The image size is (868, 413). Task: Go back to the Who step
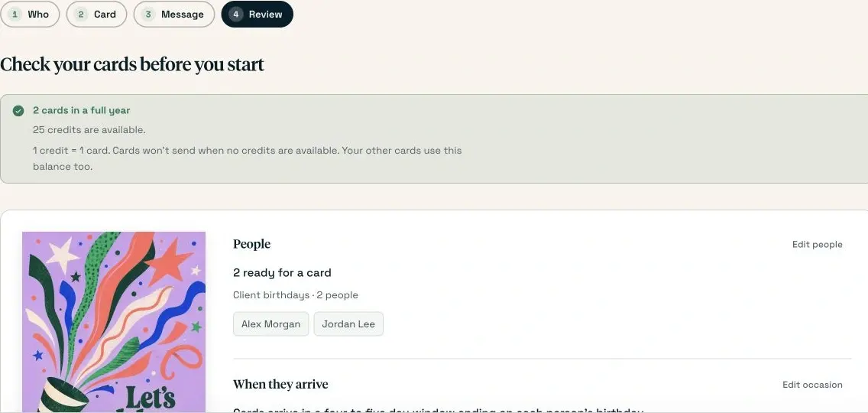(x=29, y=15)
